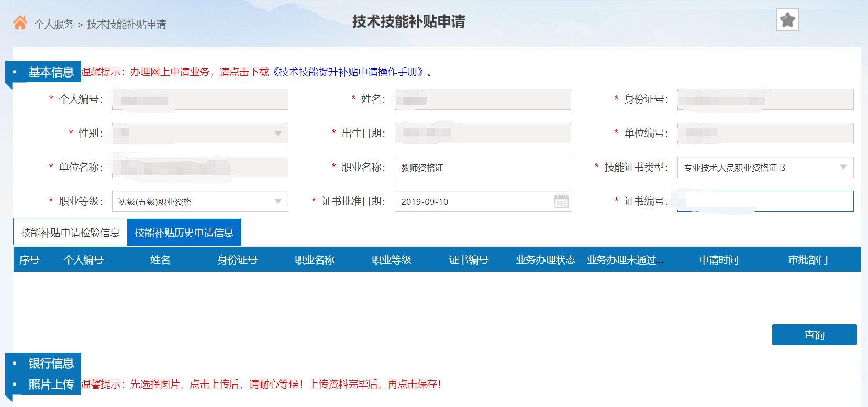Click the 职业名称 text field
868x407 pixels.
tap(482, 168)
